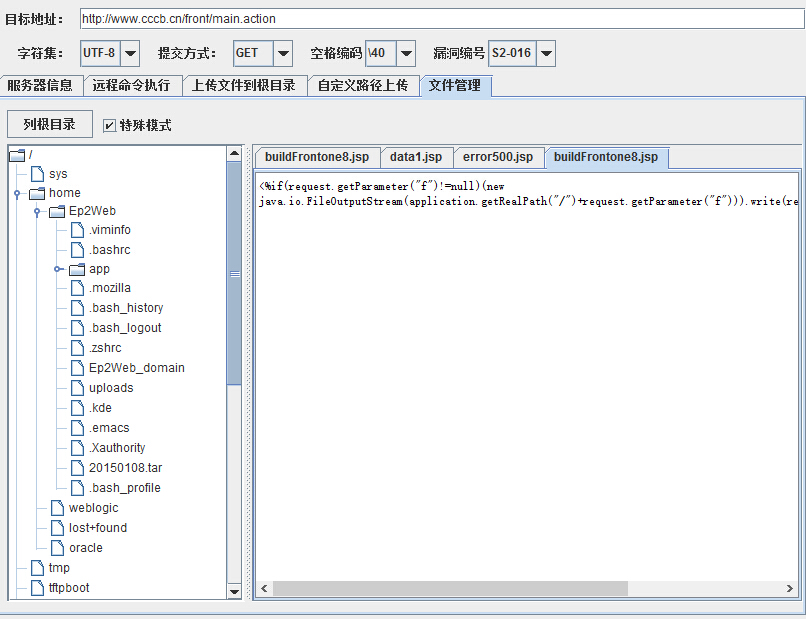The width and height of the screenshot is (806, 619).
Task: Click the .mozilla file icon
Action: click(x=78, y=288)
